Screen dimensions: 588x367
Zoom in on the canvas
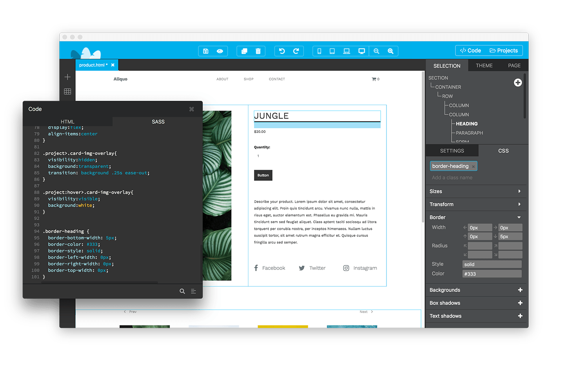click(x=390, y=51)
